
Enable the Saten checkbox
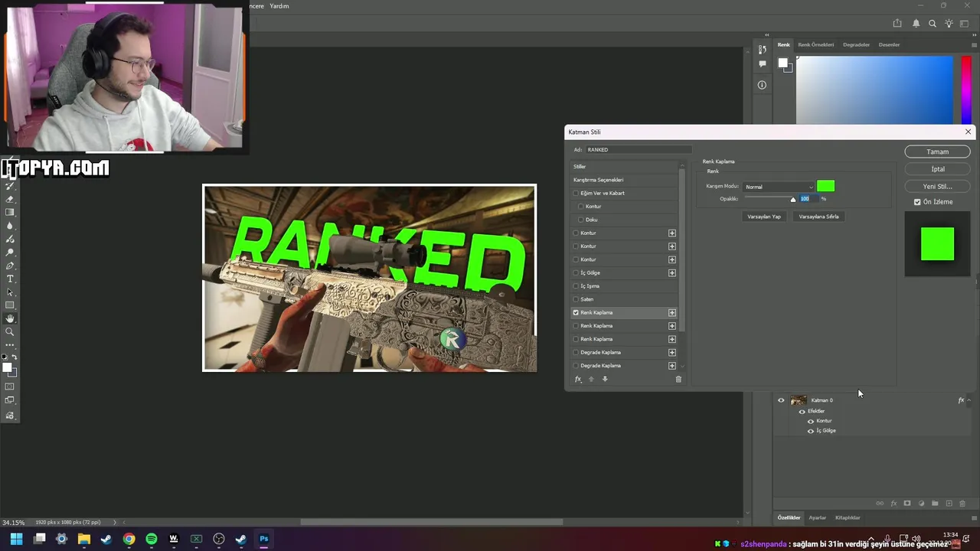pos(577,299)
